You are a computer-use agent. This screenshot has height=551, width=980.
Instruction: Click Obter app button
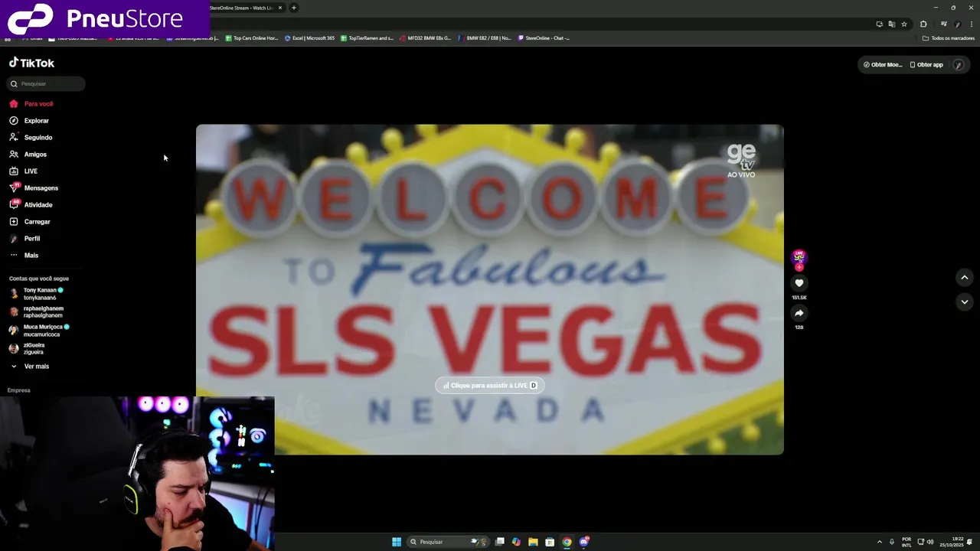(926, 65)
